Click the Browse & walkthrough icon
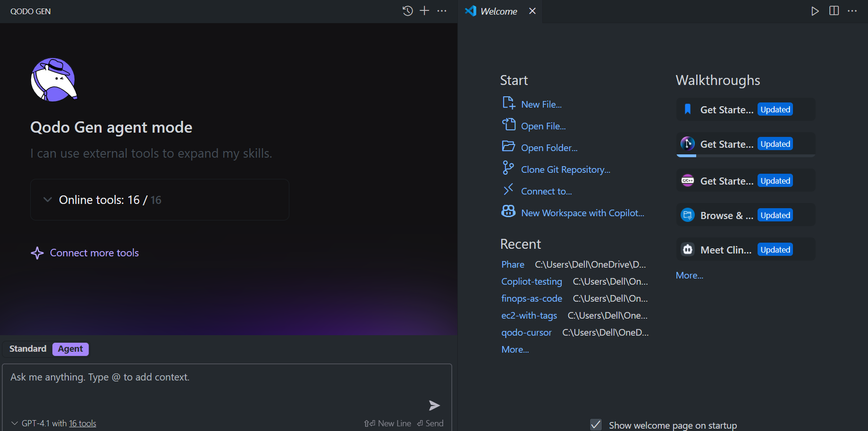The width and height of the screenshot is (868, 431). [x=688, y=215]
